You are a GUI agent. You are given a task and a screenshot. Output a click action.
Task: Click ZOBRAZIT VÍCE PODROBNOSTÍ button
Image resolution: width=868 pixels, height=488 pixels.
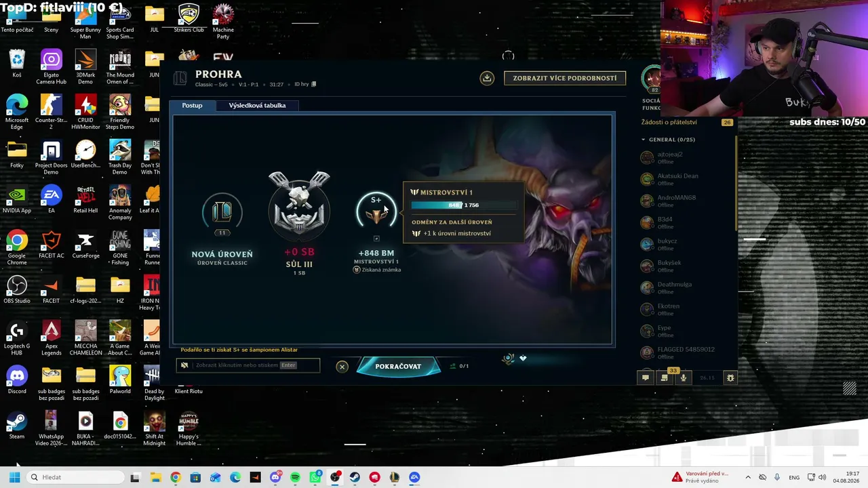[x=565, y=78]
